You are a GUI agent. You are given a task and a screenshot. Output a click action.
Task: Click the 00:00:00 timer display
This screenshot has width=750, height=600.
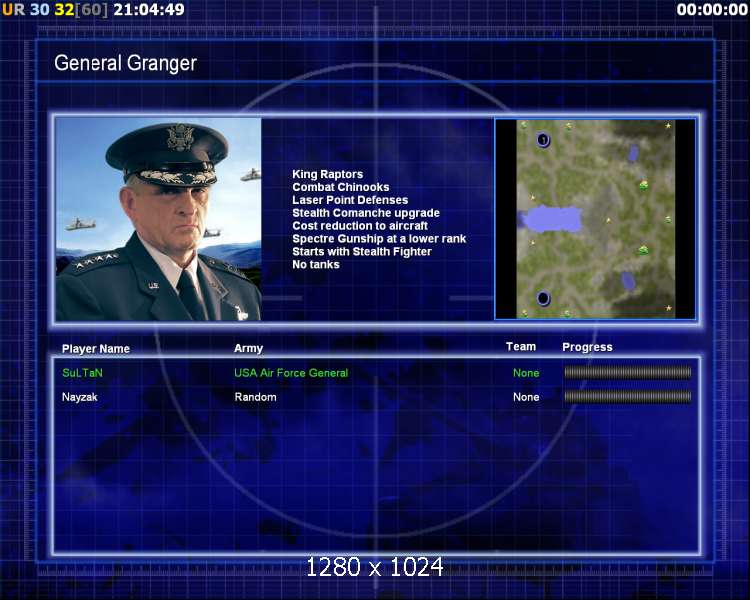[x=712, y=10]
